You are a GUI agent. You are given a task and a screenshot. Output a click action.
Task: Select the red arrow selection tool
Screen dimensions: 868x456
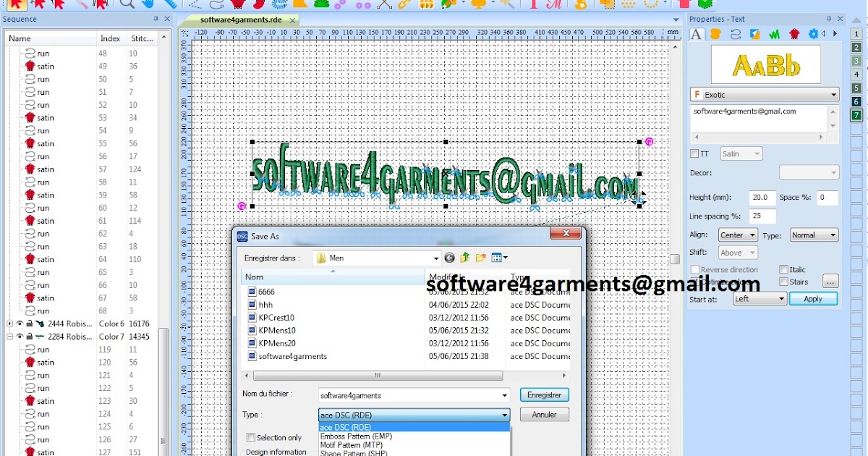pos(16,6)
